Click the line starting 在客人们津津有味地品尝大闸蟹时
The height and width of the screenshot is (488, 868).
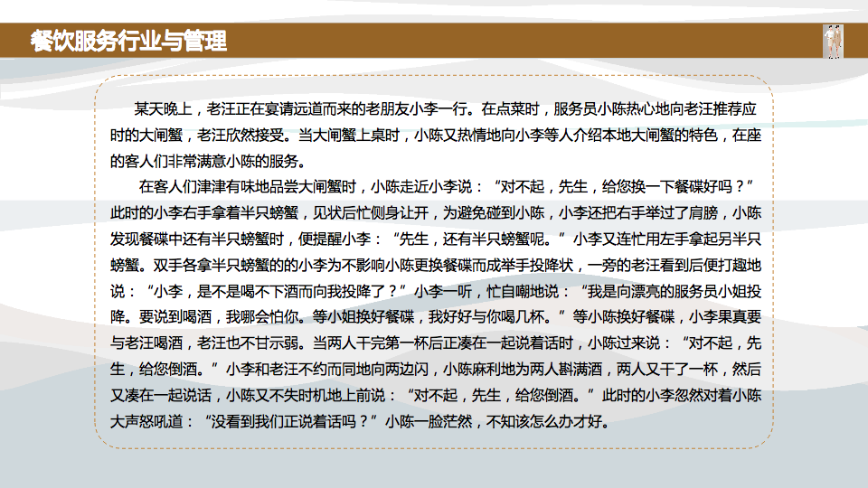pos(446,186)
